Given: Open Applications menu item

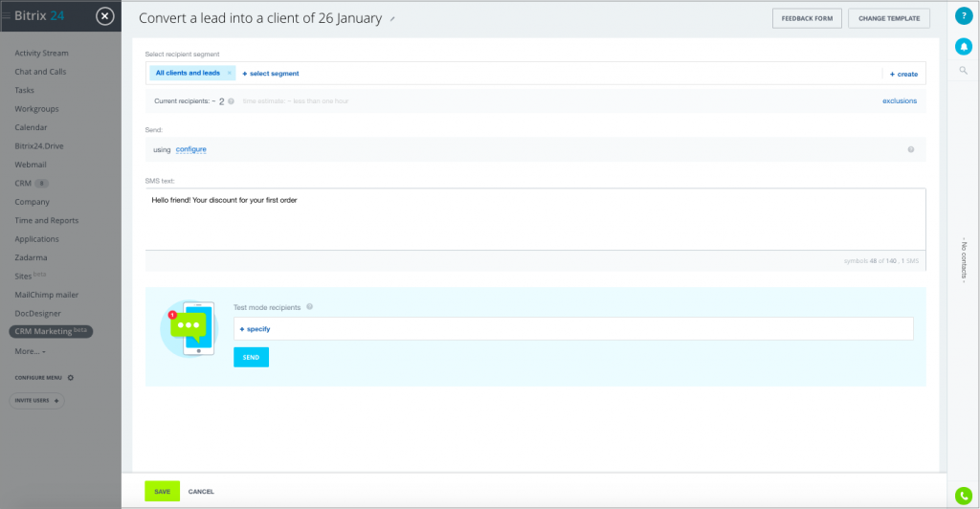Looking at the screenshot, I should point(36,239).
